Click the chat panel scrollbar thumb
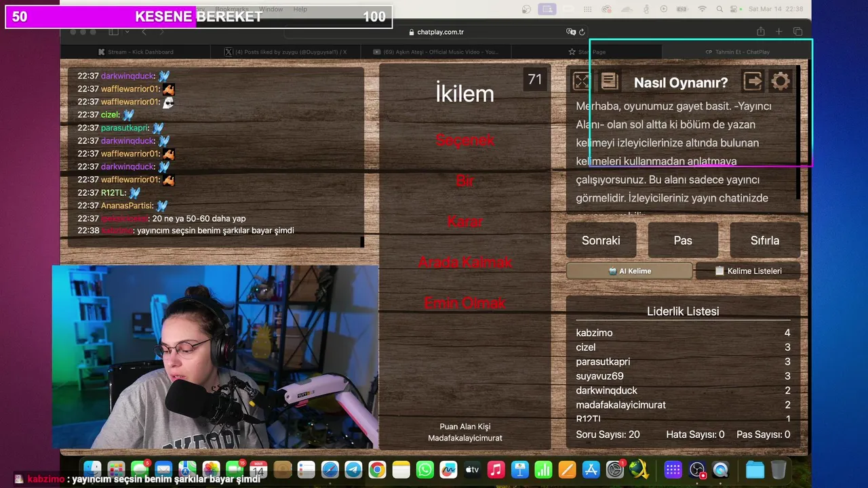The height and width of the screenshot is (488, 868). point(362,241)
